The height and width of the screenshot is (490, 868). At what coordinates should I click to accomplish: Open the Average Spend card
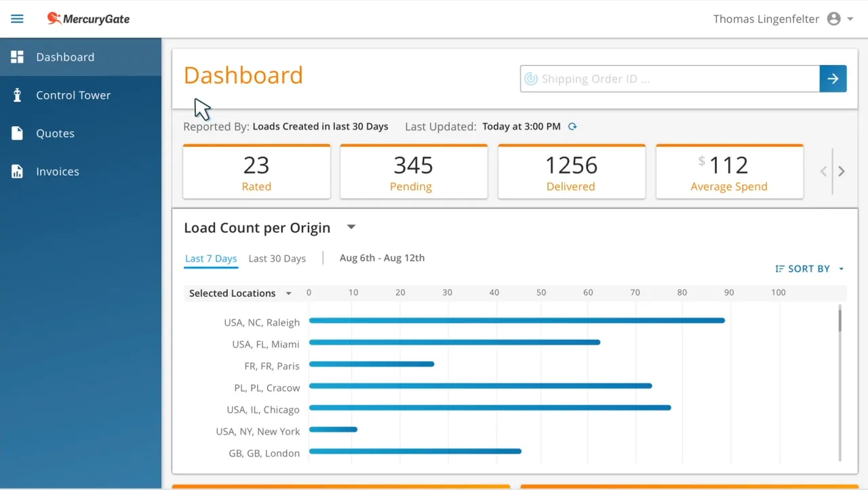(730, 172)
